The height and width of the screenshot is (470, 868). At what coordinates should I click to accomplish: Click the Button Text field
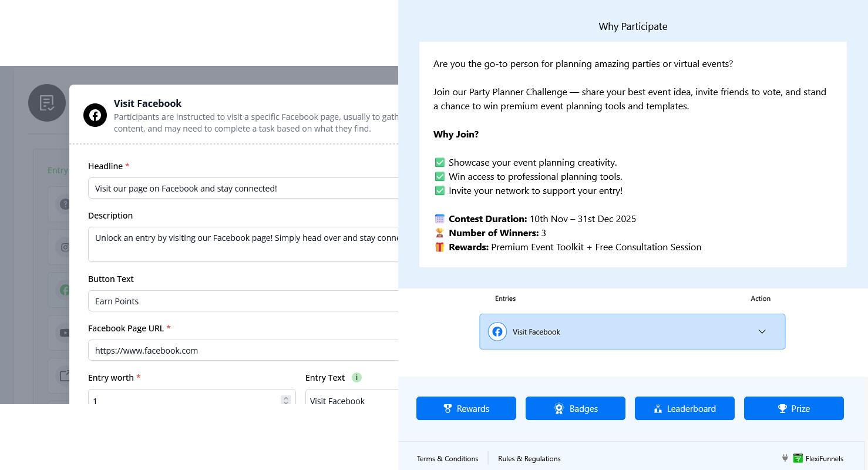point(243,301)
